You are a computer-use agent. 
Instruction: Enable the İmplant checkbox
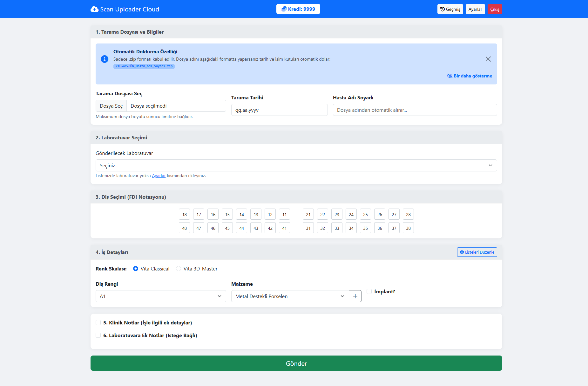pos(369,291)
